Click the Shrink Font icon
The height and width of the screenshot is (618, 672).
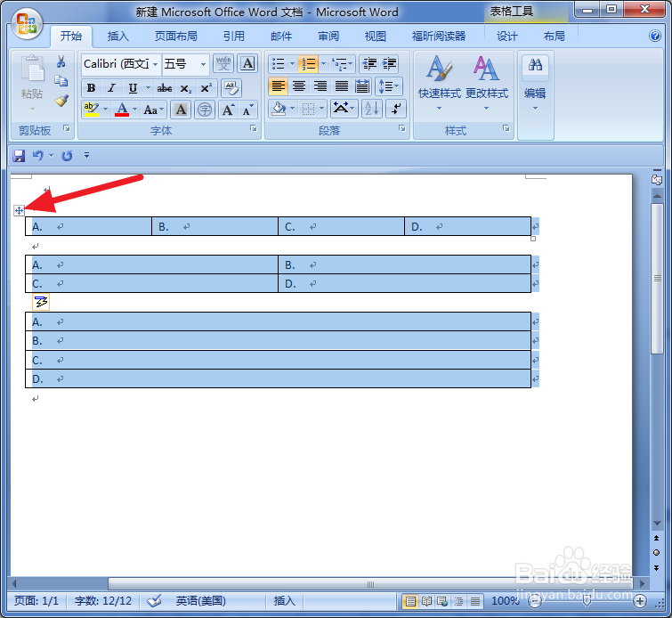click(247, 110)
